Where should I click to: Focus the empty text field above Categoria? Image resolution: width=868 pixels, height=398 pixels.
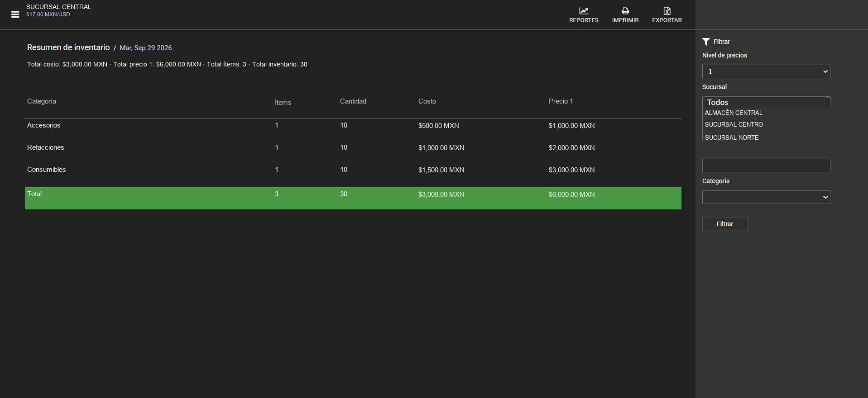tap(766, 166)
